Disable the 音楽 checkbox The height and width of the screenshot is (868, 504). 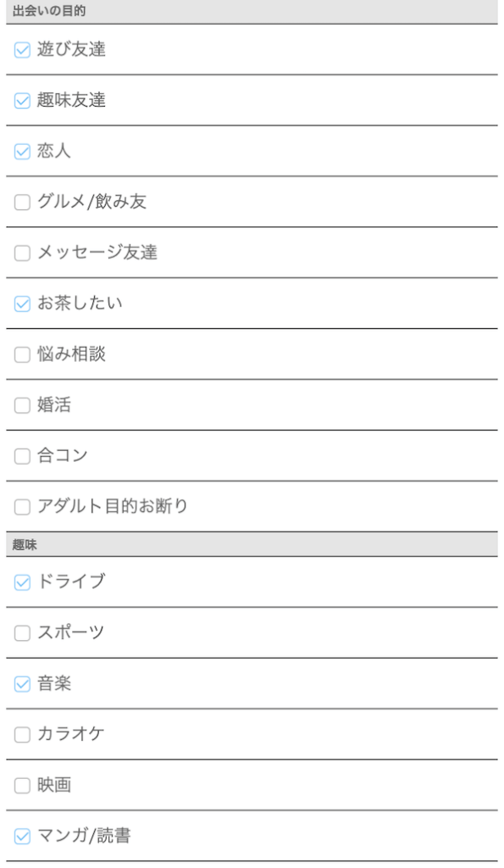point(21,683)
